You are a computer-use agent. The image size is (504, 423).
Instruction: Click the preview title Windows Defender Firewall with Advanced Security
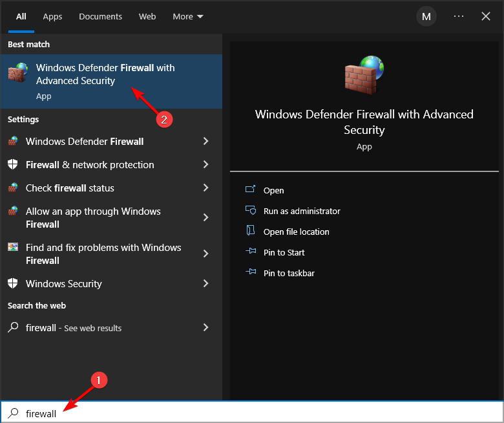tap(364, 122)
